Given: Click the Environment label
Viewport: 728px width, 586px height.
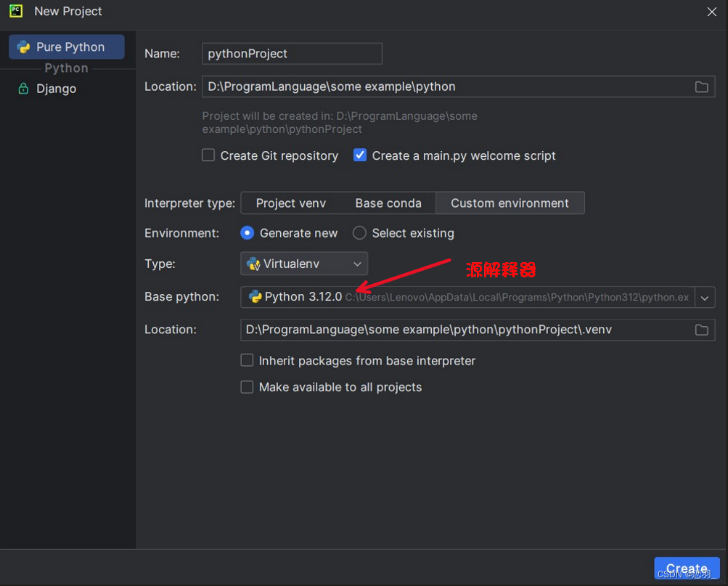Looking at the screenshot, I should [181, 232].
